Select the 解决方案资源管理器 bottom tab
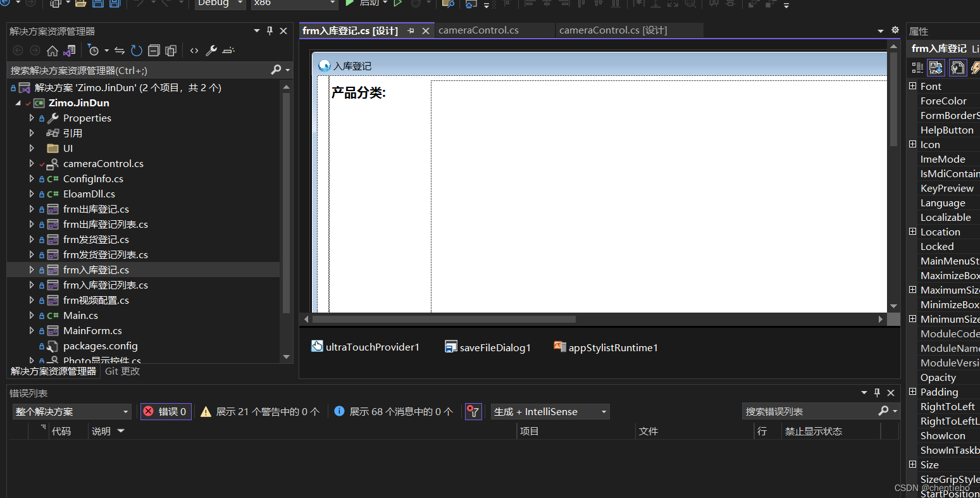Image resolution: width=980 pixels, height=498 pixels. point(53,371)
